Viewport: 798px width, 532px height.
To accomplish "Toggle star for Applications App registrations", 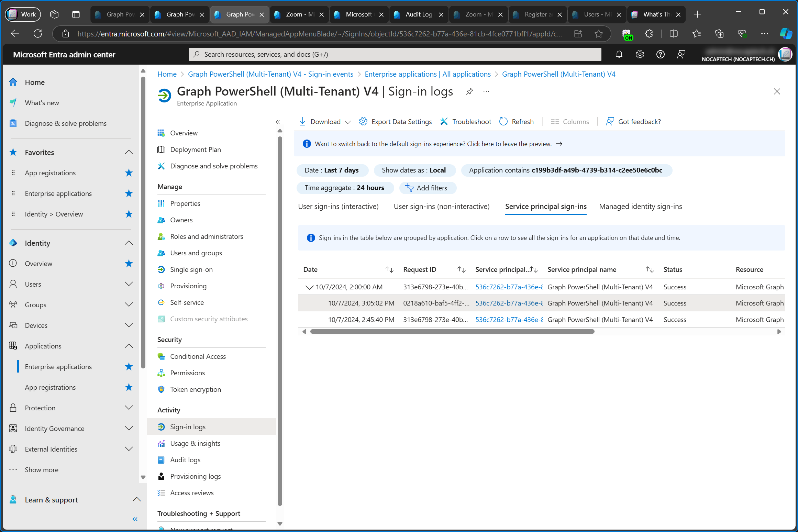I will click(129, 387).
